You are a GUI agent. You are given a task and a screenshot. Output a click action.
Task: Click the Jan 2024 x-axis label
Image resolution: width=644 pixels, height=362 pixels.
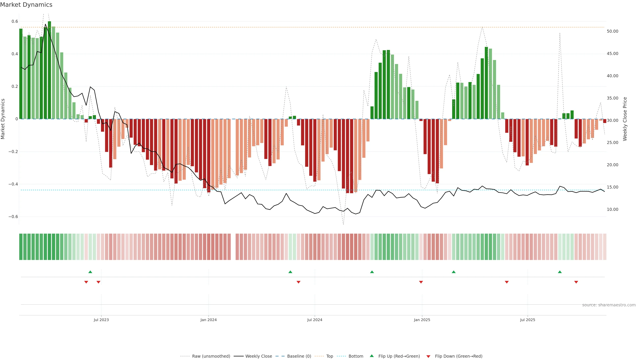point(208,320)
